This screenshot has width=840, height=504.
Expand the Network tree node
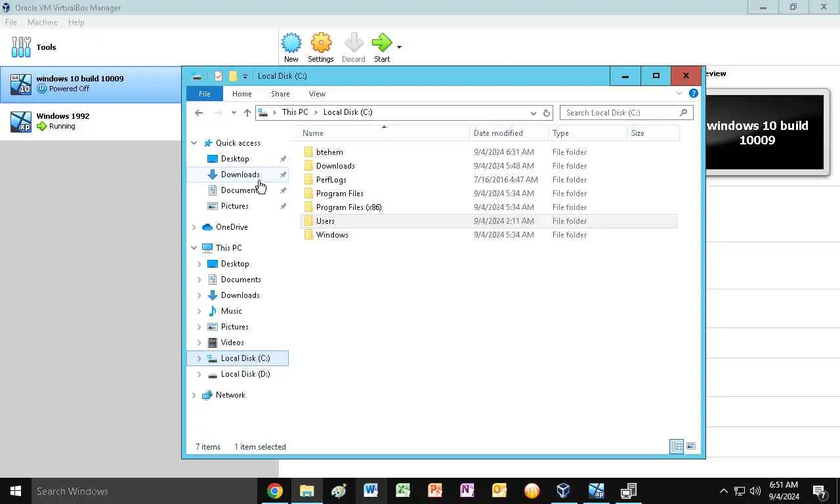194,395
